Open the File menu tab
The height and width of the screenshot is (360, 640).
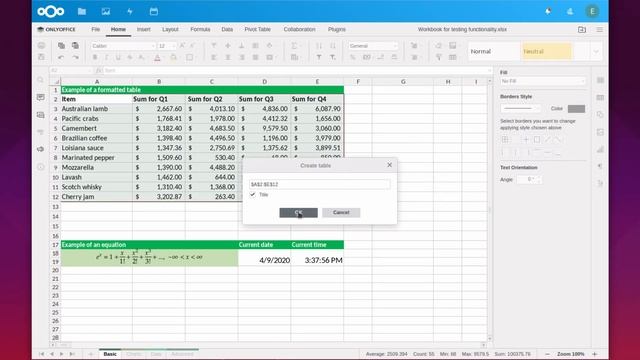(x=96, y=29)
